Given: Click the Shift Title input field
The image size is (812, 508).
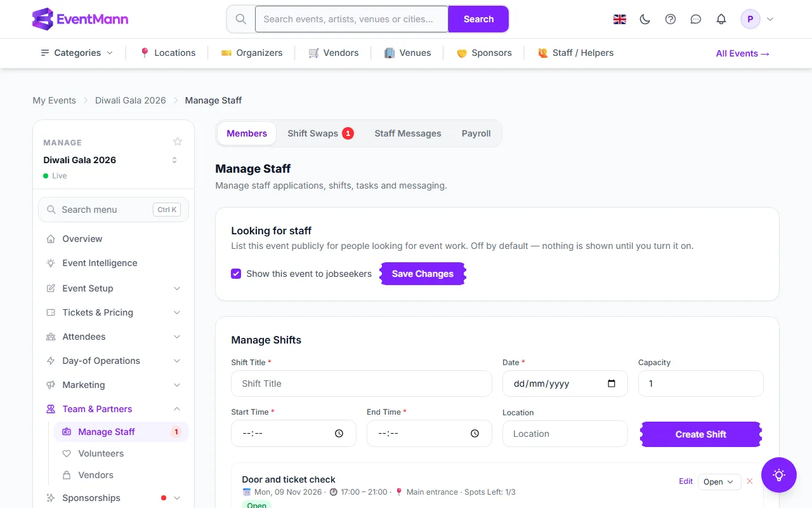Looking at the screenshot, I should (x=362, y=384).
